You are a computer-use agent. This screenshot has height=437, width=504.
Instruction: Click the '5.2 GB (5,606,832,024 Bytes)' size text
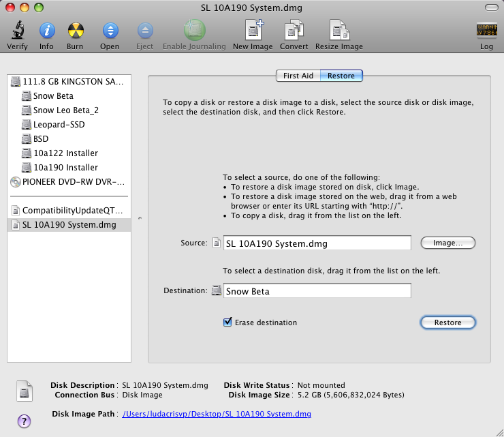(351, 395)
